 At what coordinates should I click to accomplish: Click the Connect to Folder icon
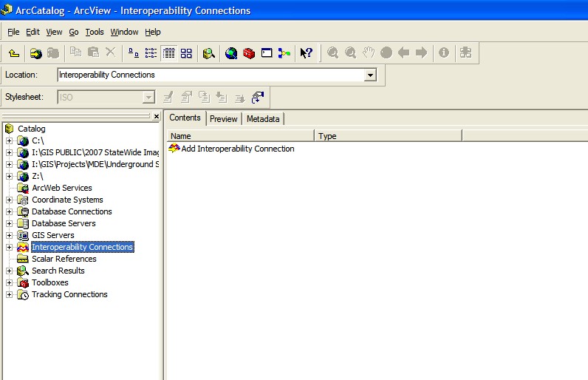point(36,53)
